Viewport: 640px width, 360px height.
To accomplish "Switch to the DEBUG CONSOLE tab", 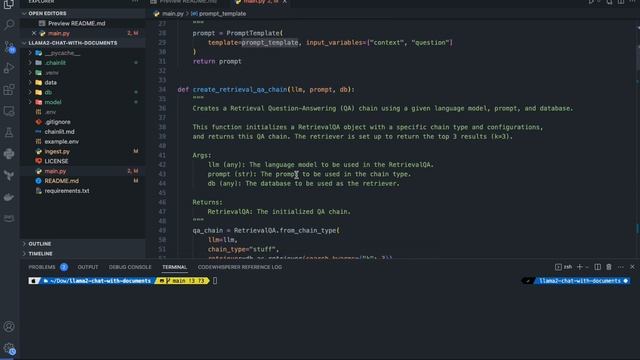I will pyautogui.click(x=130, y=267).
